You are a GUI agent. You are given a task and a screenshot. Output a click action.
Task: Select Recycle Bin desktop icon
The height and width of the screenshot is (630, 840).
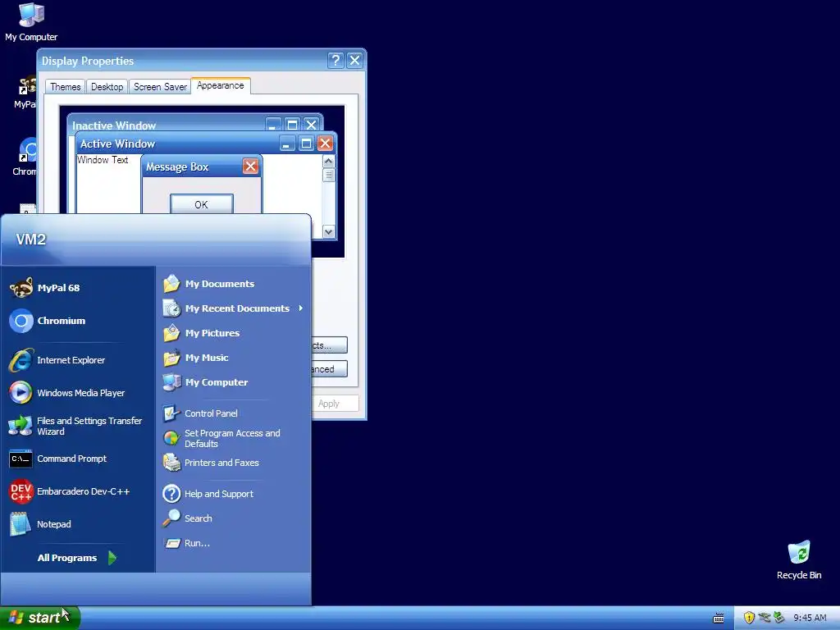tap(799, 559)
